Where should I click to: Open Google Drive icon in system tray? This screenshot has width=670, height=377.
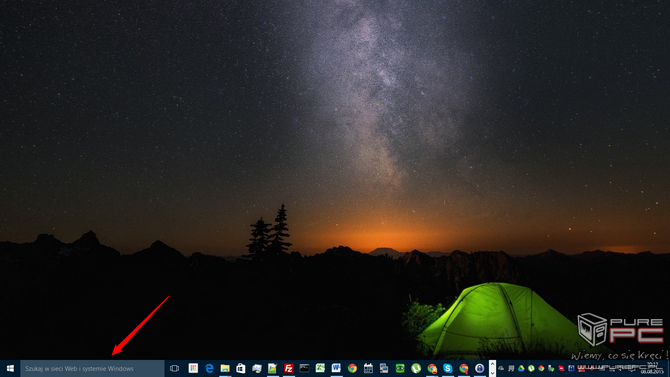point(521,368)
